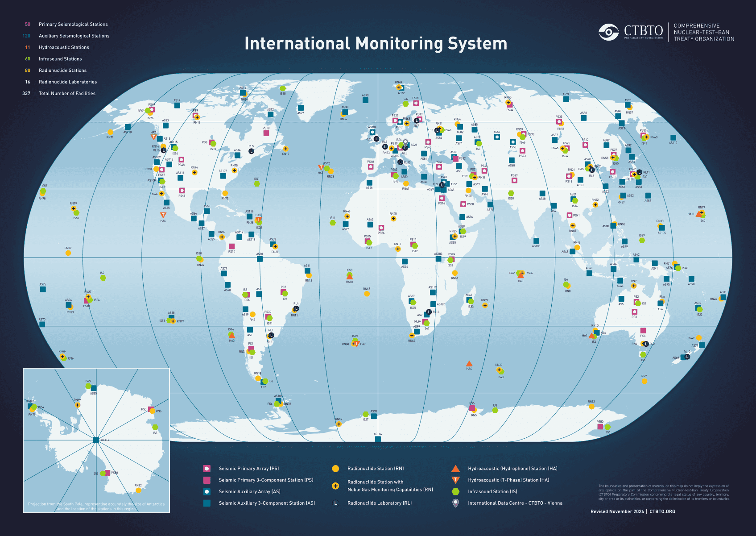Select the Radionuclide Laboratory (RL) legend icon
The image size is (756, 536).
coord(335,503)
